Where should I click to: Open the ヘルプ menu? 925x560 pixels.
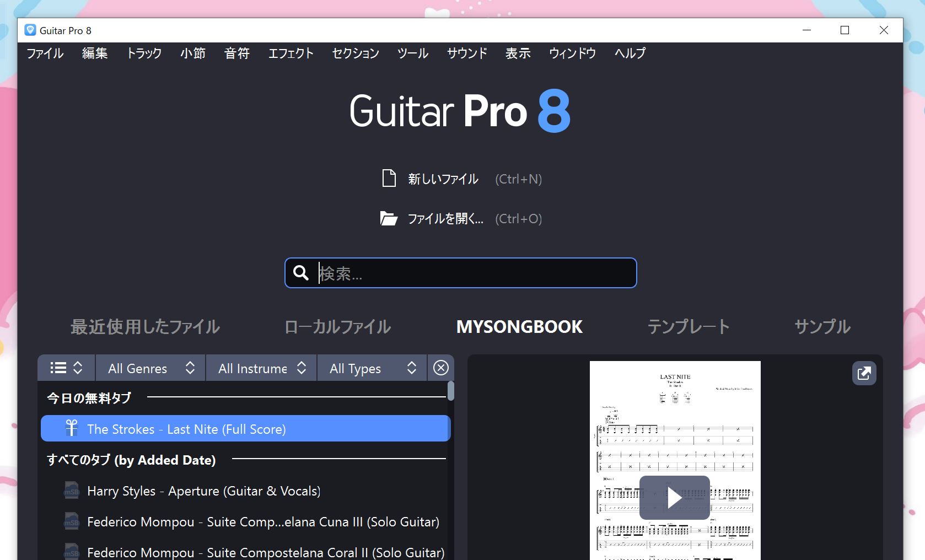point(630,53)
